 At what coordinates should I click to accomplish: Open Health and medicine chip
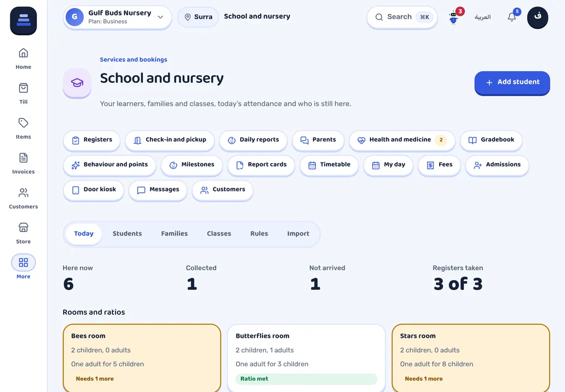(402, 140)
